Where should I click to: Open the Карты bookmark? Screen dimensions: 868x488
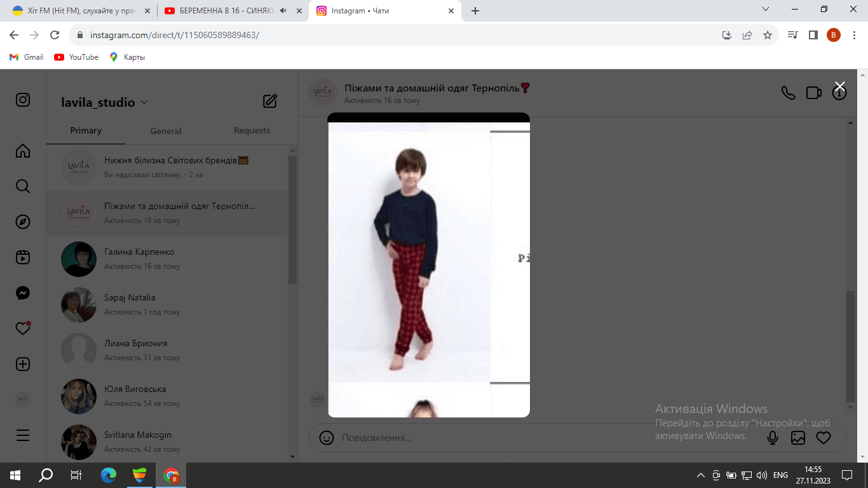tap(128, 57)
